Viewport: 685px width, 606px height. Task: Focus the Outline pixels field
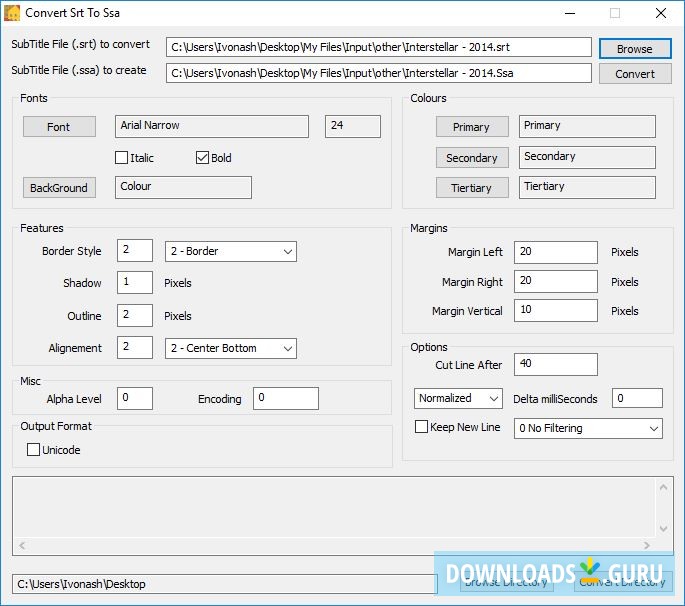tap(135, 315)
